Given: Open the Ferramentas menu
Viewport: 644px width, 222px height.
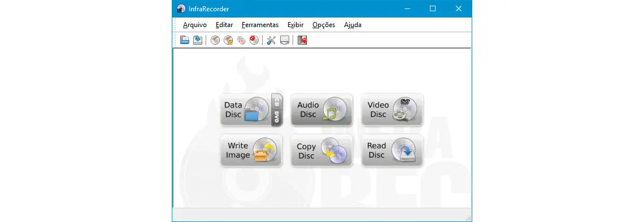Looking at the screenshot, I should click(260, 25).
